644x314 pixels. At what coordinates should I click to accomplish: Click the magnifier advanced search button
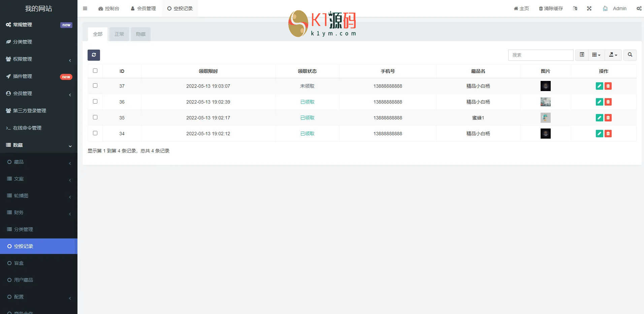(630, 55)
